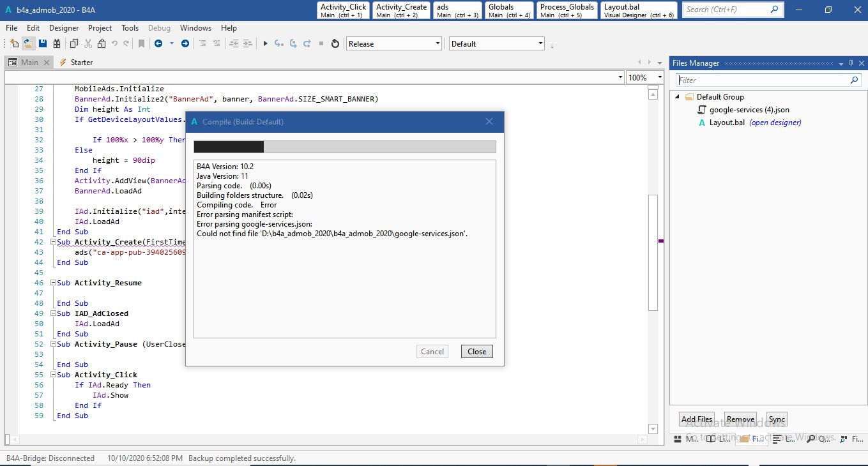Select Layout.bal in Files Manager
This screenshot has width=868, height=466.
click(727, 123)
